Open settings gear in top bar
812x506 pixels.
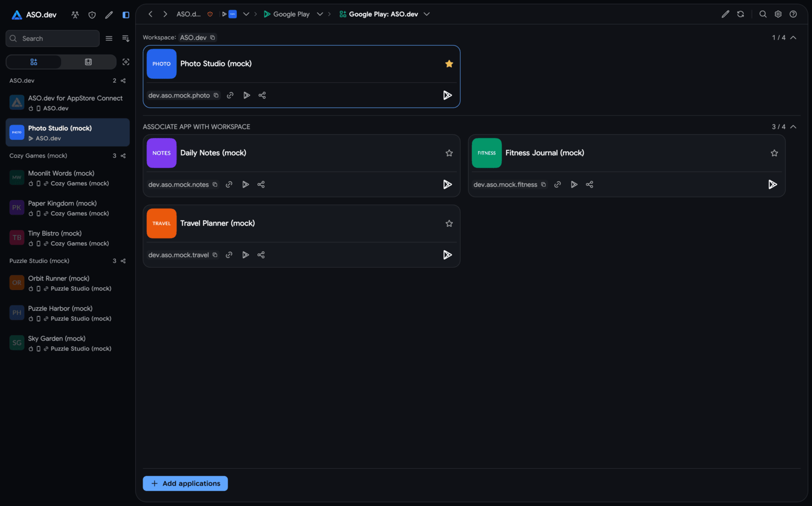click(778, 14)
